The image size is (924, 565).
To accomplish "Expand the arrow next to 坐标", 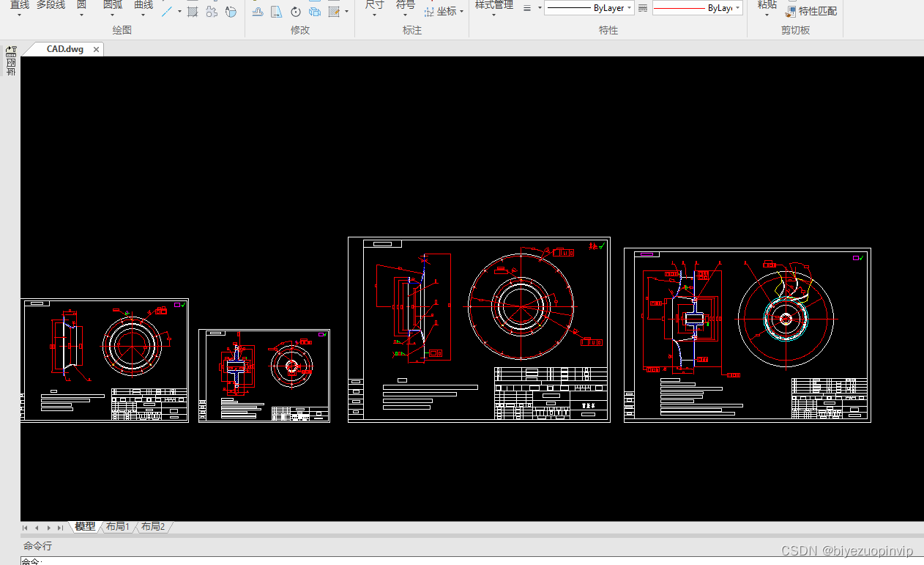I will click(462, 12).
